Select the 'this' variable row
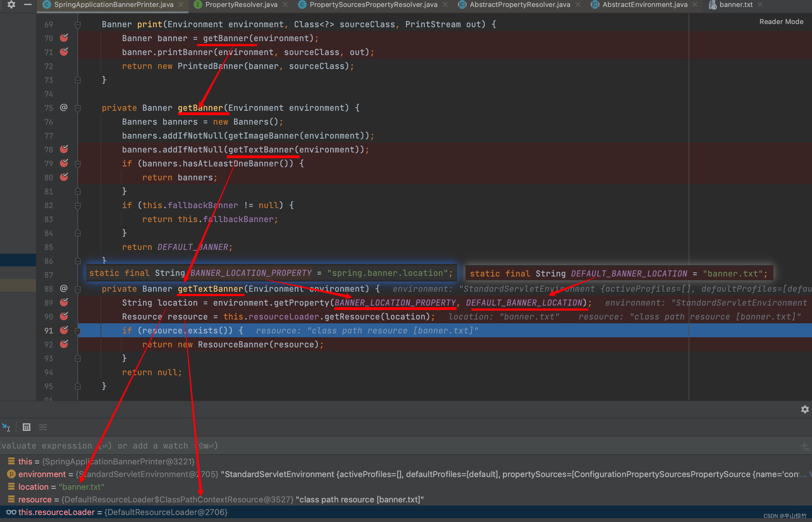 pos(406,461)
